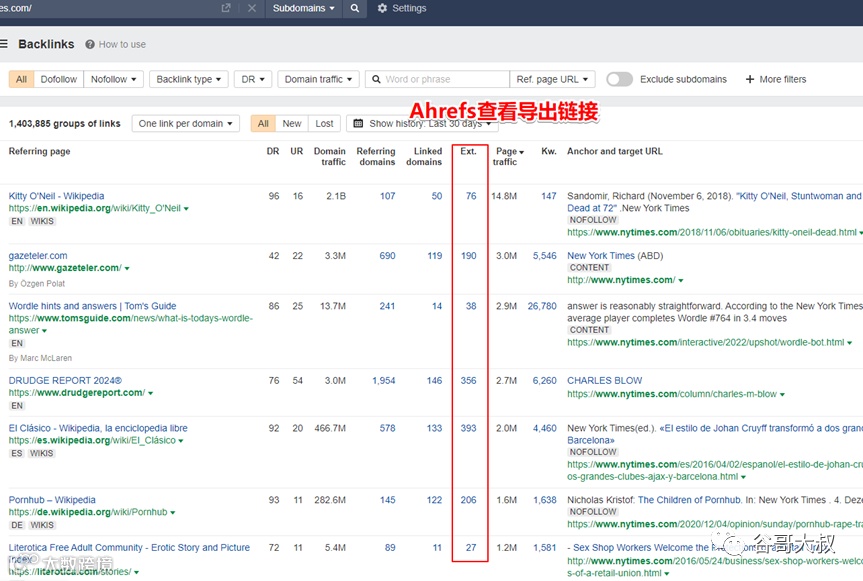Click linked domains value 119
This screenshot has height=581, width=863.
[435, 256]
